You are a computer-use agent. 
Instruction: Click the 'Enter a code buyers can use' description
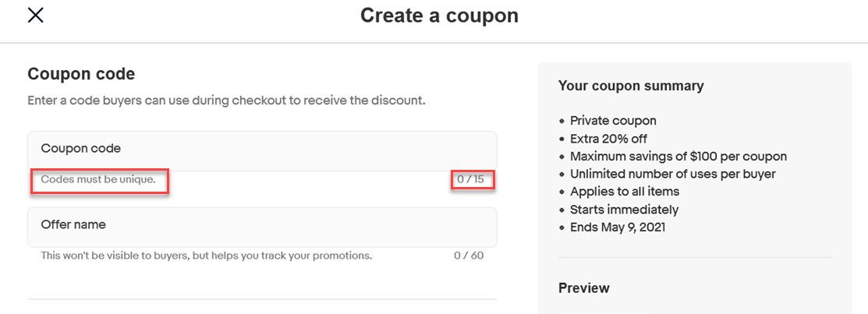pos(226,101)
